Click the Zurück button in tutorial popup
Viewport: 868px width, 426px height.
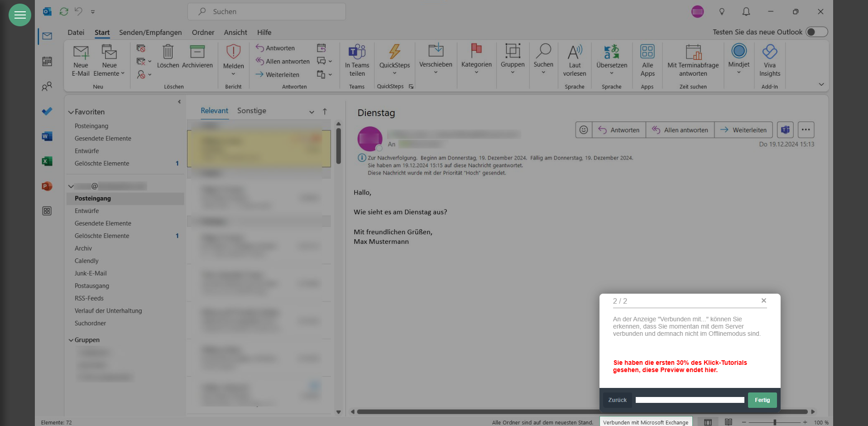coord(617,400)
